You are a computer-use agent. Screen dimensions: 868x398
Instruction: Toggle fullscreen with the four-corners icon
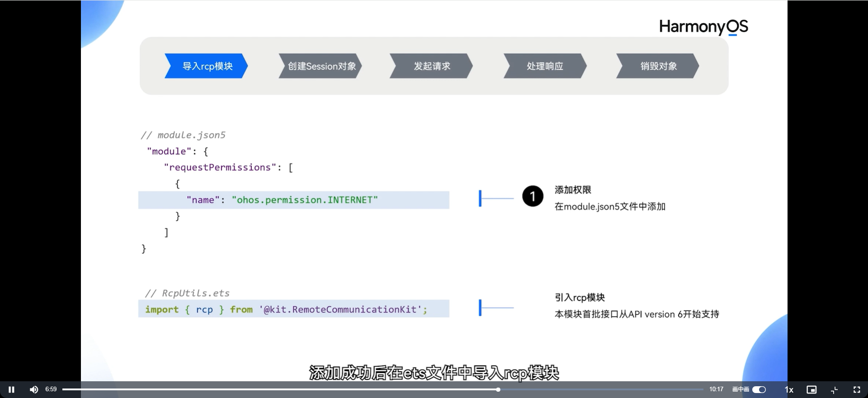(857, 389)
